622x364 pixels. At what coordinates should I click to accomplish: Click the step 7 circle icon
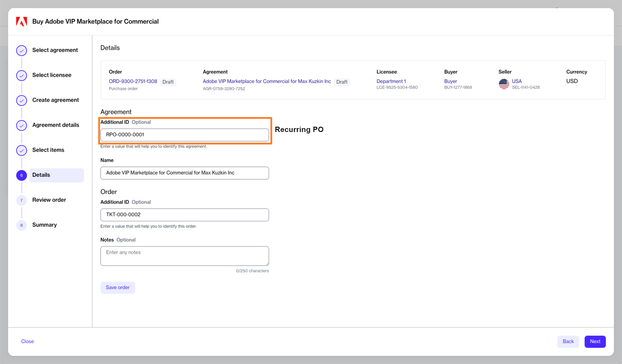click(x=22, y=200)
